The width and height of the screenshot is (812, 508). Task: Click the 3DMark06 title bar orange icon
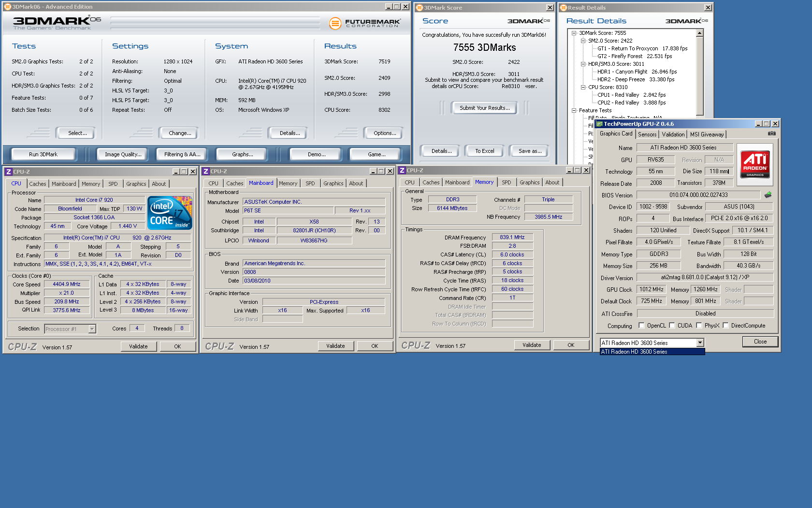pyautogui.click(x=8, y=7)
